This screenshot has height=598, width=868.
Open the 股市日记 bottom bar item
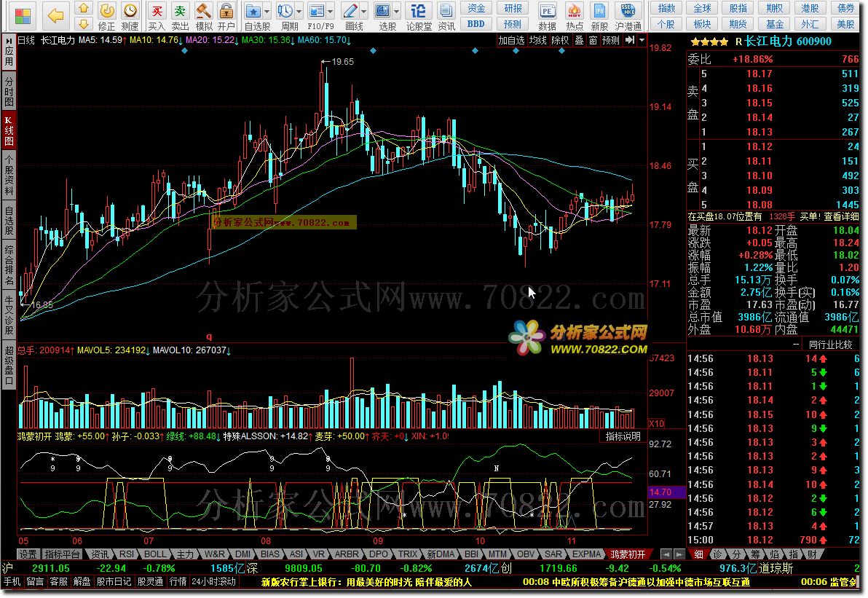(114, 581)
